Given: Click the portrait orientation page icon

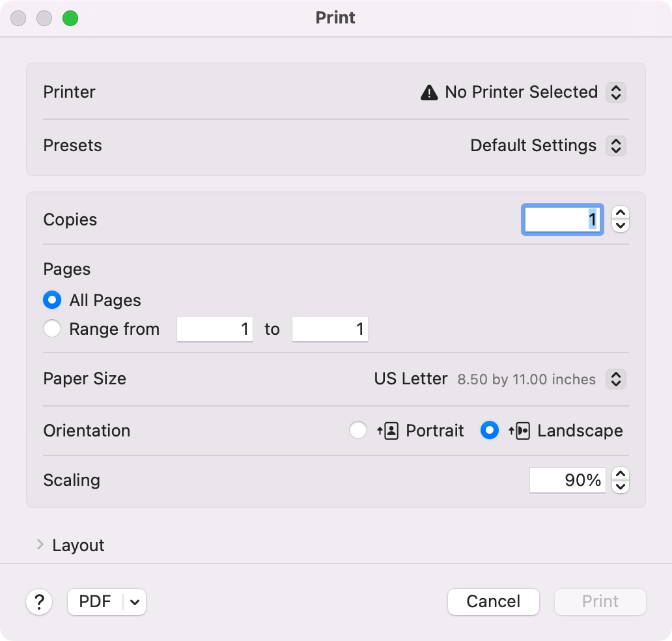Looking at the screenshot, I should pyautogui.click(x=388, y=431).
